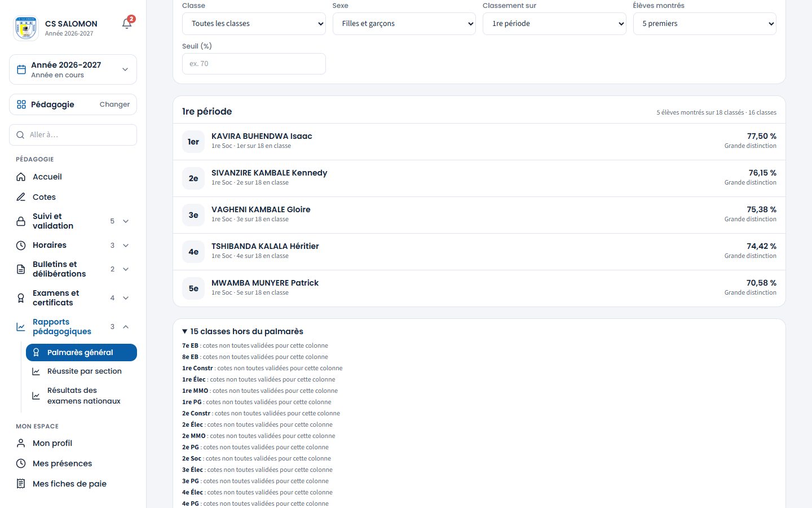Expand the Horaires submenu chevron
Screen dimensions: 812x508
point(126,246)
